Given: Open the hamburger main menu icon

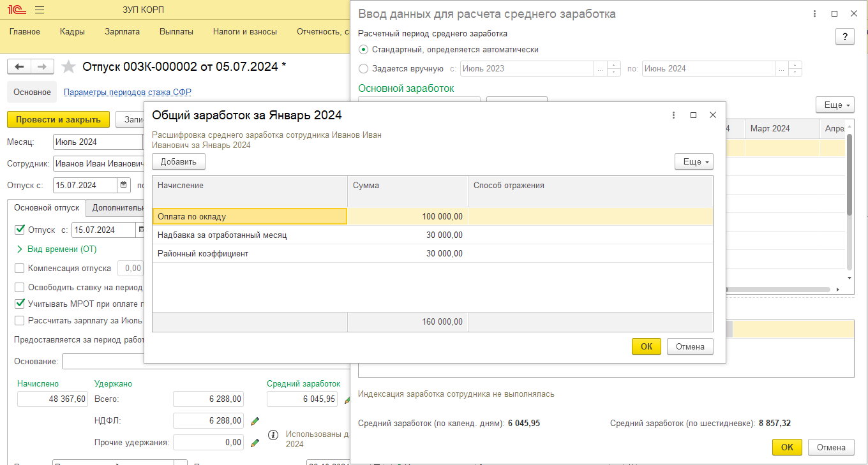Looking at the screenshot, I should click(x=40, y=10).
